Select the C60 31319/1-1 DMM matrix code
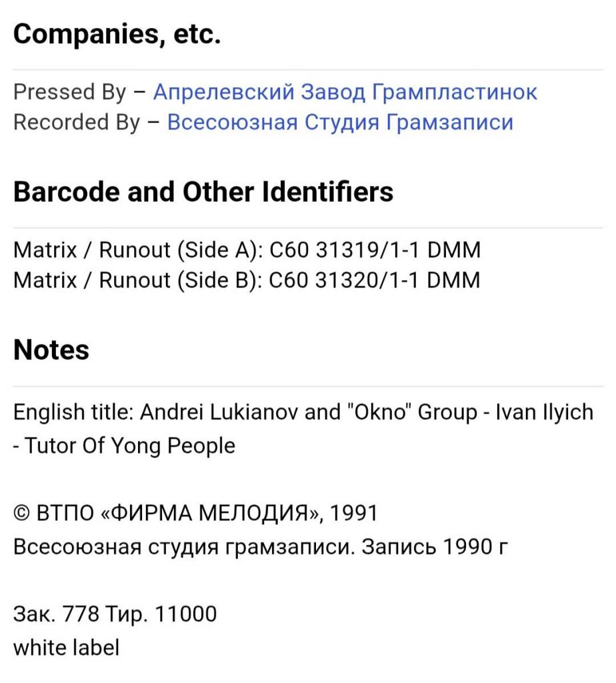 (x=374, y=250)
